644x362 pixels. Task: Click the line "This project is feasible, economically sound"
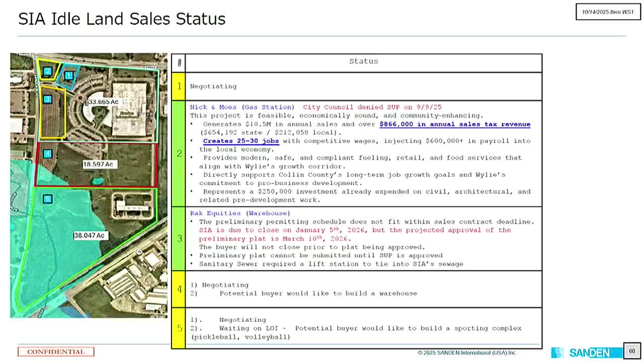point(337,116)
